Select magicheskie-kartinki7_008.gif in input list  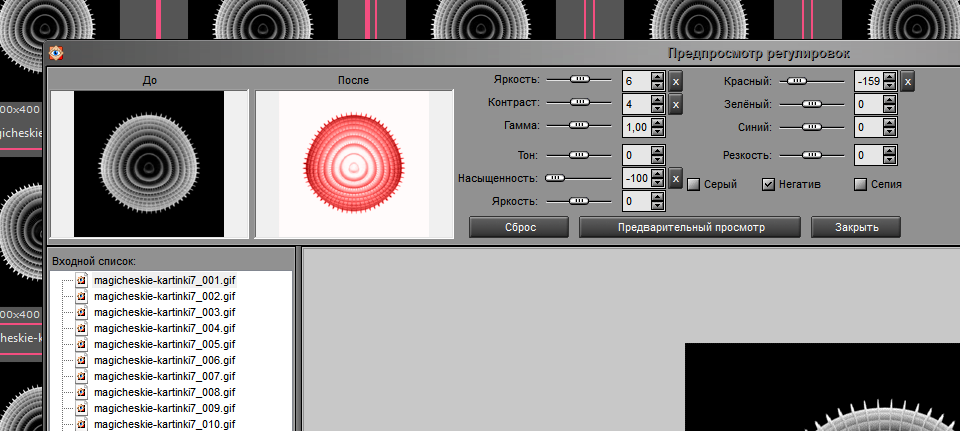[165, 392]
